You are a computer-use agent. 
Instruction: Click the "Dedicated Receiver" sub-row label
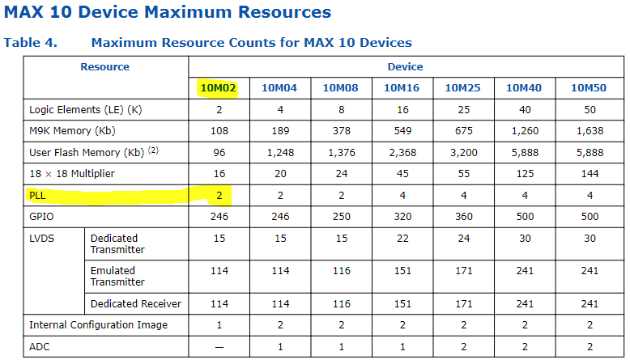click(x=136, y=304)
